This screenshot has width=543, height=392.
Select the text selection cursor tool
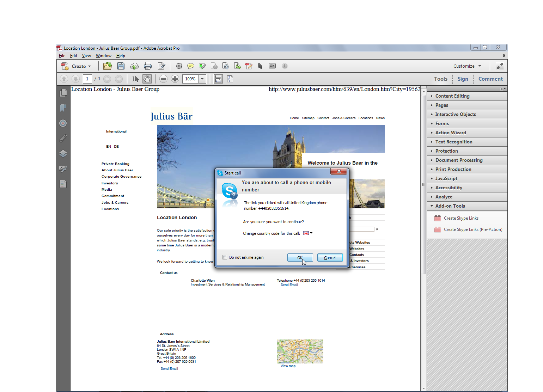point(135,79)
